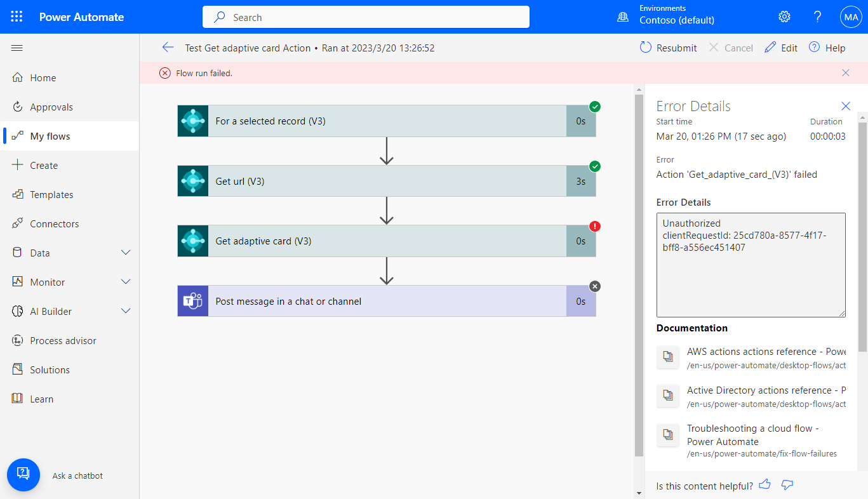Open the MA account avatar

(x=850, y=17)
